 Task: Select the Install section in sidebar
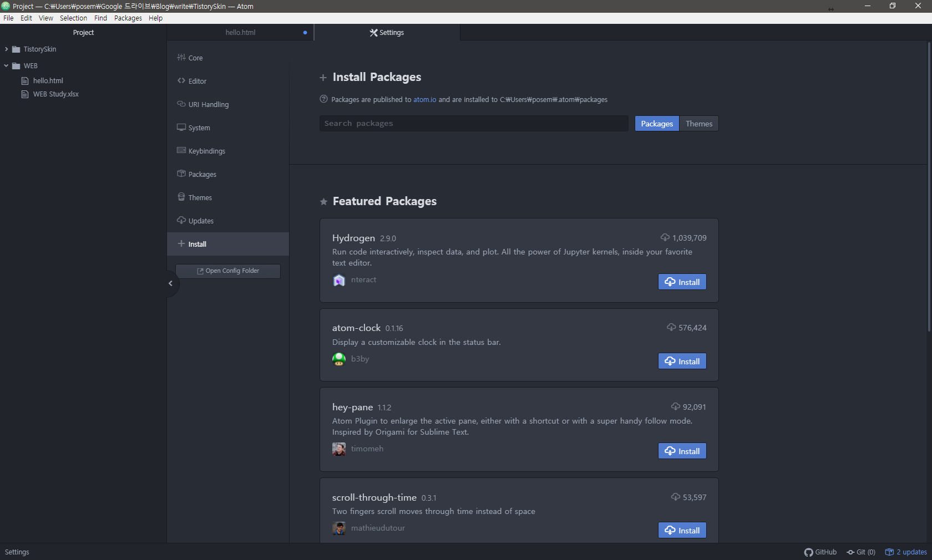coord(227,244)
